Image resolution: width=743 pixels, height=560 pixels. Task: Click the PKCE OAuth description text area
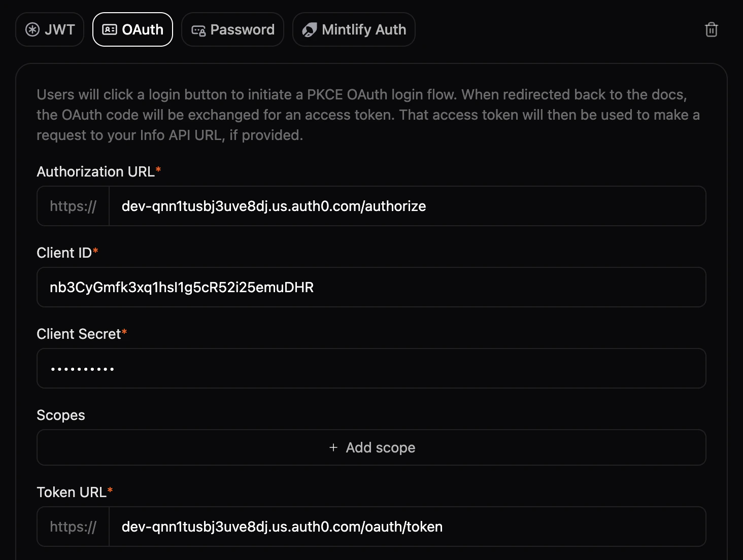(367, 115)
